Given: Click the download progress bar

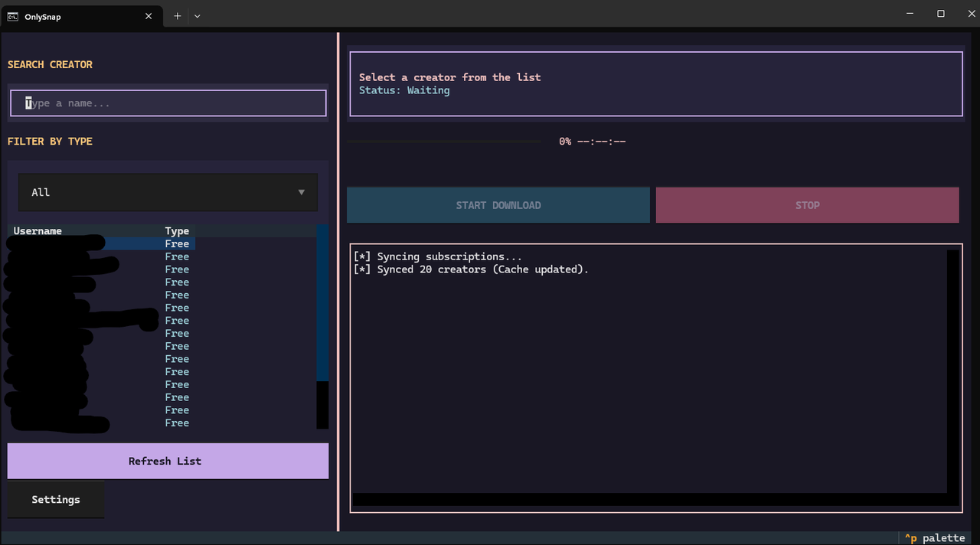Looking at the screenshot, I should (444, 142).
